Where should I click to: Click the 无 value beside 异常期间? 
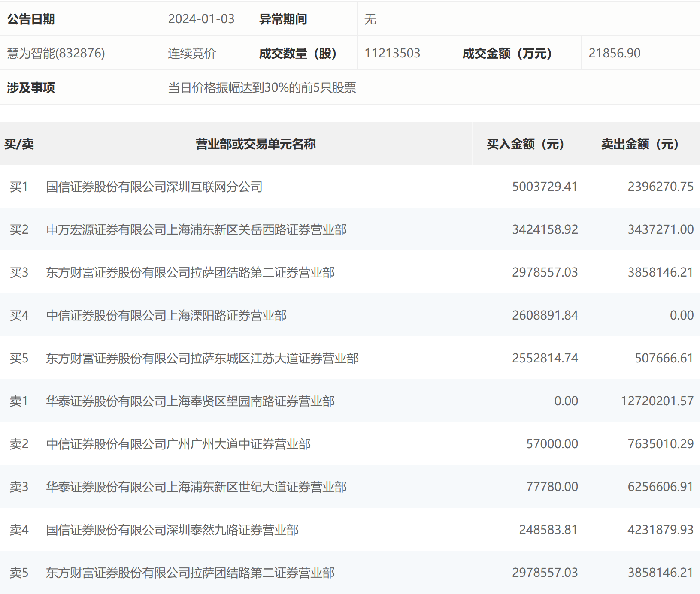[x=370, y=19]
